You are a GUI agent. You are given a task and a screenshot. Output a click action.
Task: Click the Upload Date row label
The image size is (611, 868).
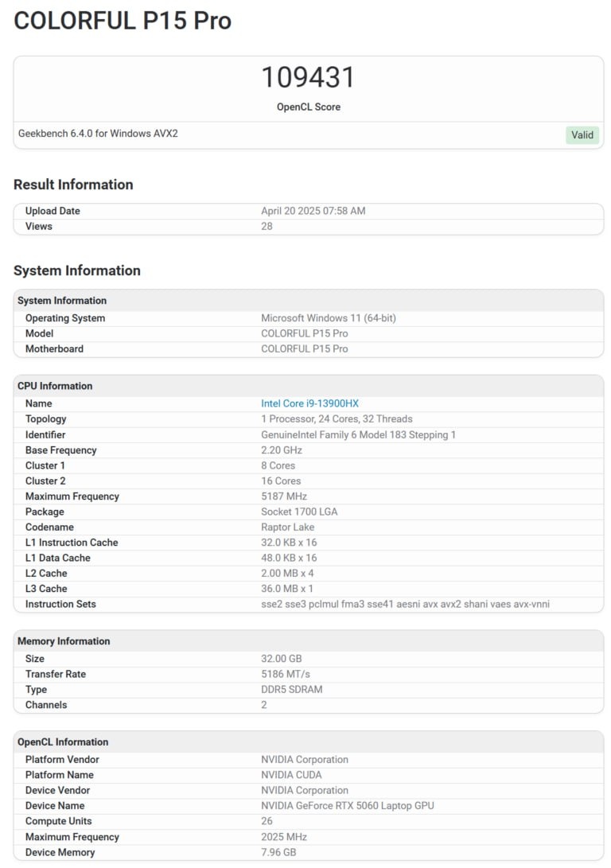53,211
